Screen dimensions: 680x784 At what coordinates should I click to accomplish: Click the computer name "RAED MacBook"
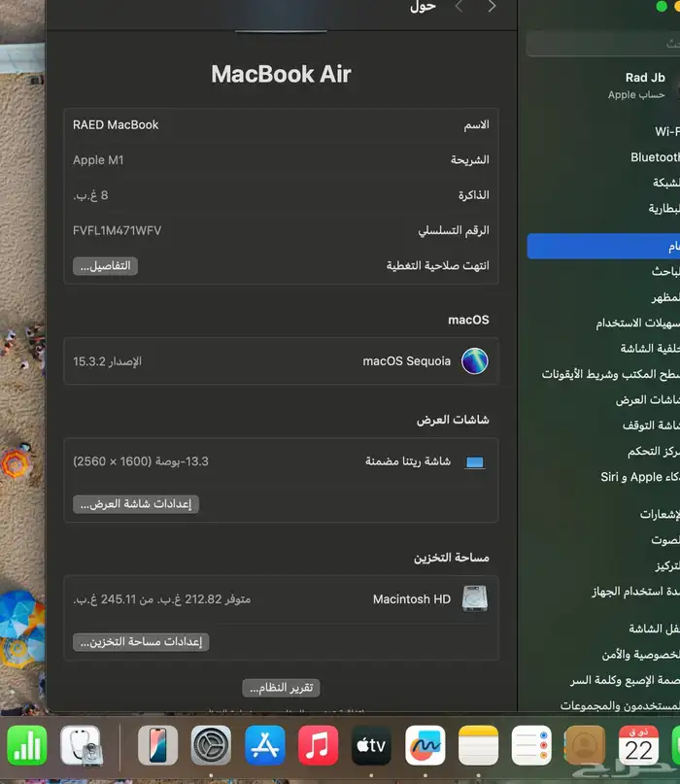tap(116, 125)
